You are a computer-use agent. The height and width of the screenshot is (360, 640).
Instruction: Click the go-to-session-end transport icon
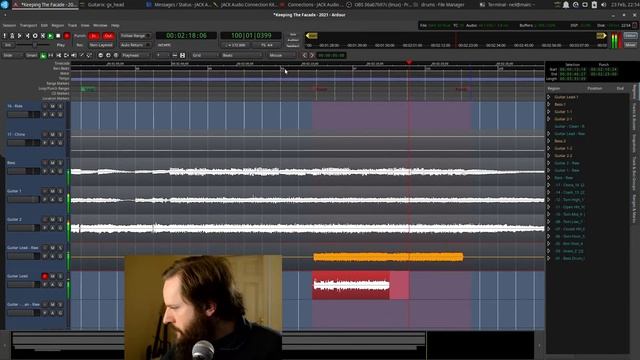(x=27, y=36)
